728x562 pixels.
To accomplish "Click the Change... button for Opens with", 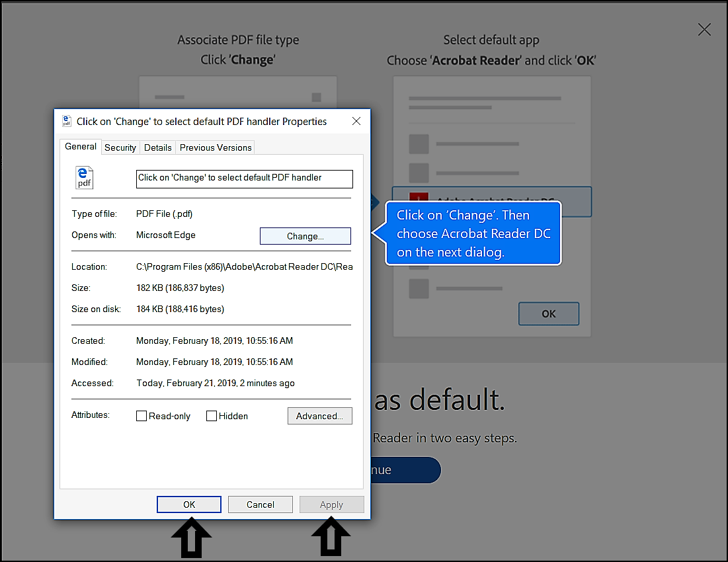I will pos(305,236).
